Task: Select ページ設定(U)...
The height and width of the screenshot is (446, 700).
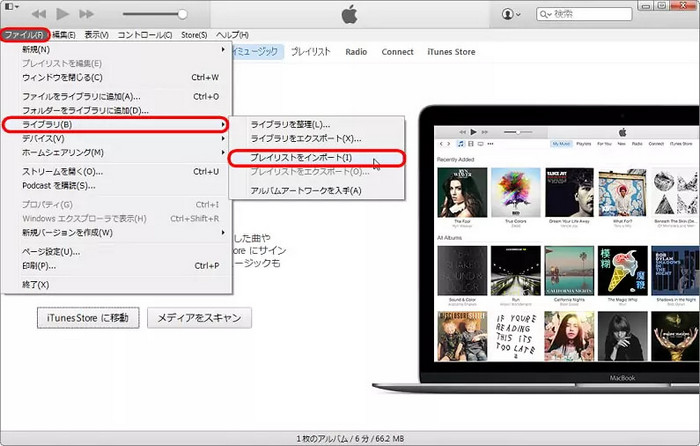Action: pos(117,252)
